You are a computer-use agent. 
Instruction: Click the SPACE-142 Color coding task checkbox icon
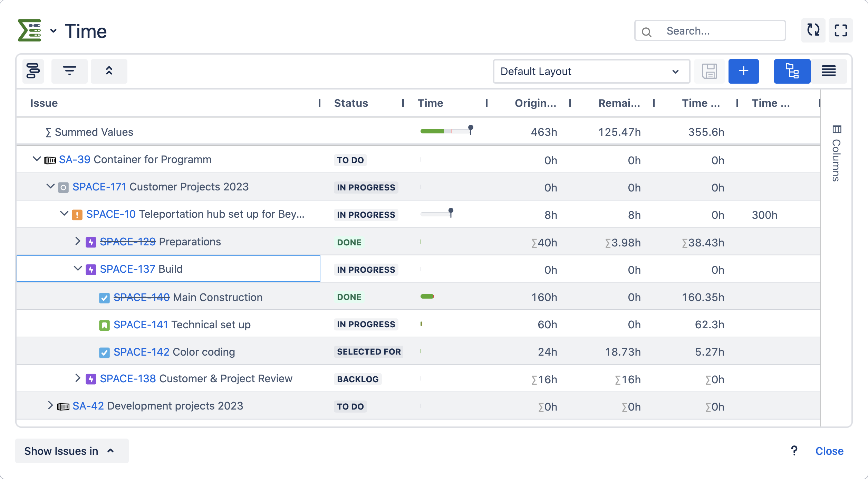coord(104,353)
